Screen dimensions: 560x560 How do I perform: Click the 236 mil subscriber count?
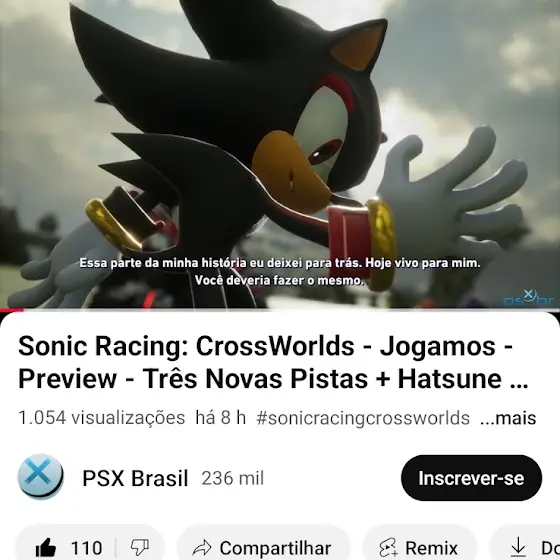click(x=232, y=478)
